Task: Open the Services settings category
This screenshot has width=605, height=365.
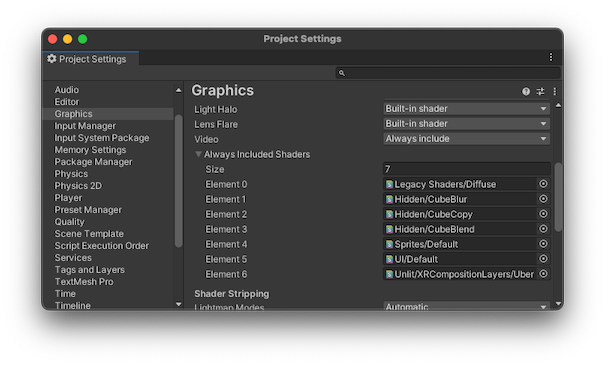Action: point(73,258)
